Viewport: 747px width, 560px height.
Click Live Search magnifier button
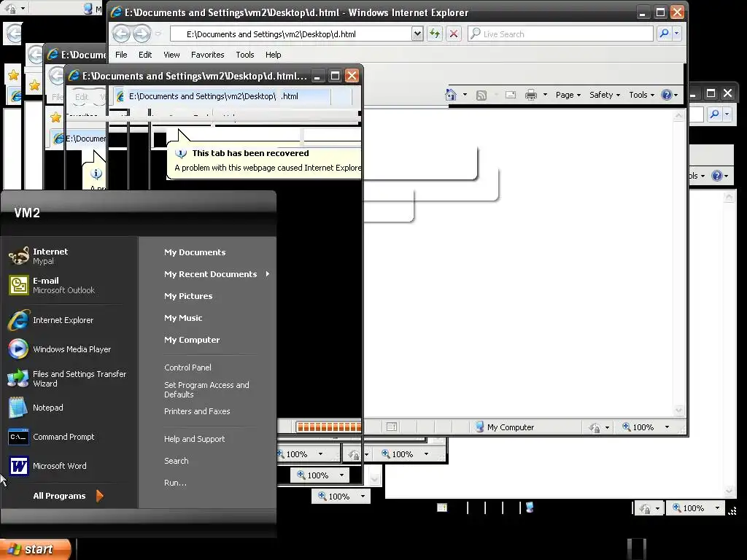click(664, 34)
